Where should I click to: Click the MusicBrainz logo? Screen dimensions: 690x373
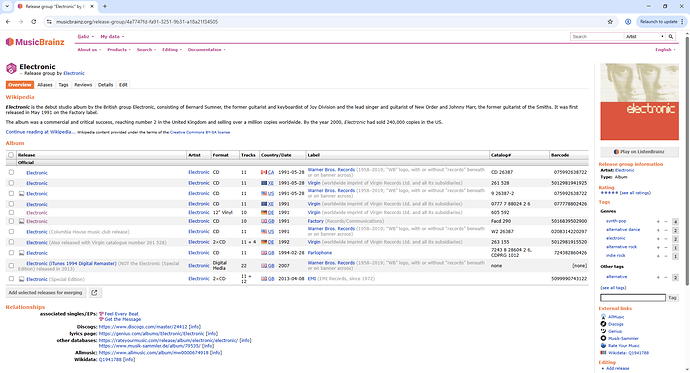(35, 42)
